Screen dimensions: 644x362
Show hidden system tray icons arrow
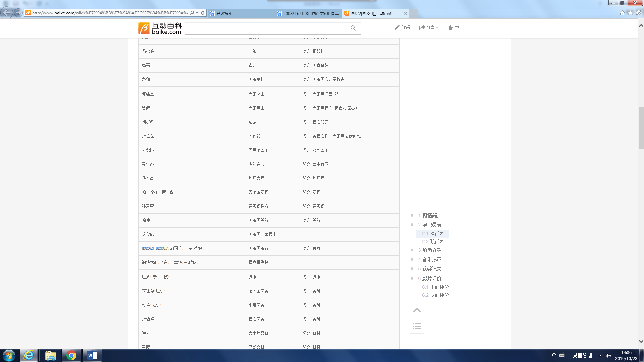pos(600,356)
